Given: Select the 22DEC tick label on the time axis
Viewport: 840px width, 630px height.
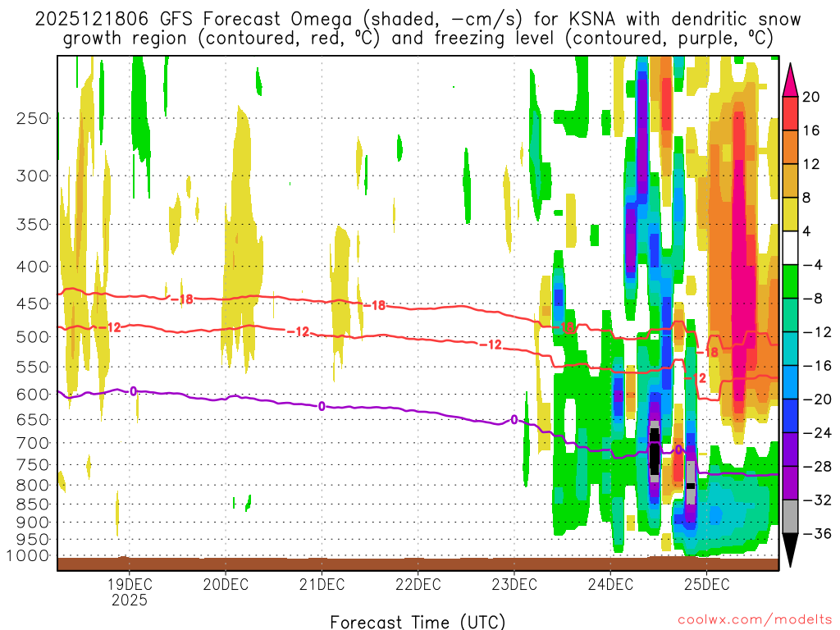Looking at the screenshot, I should click(418, 586).
